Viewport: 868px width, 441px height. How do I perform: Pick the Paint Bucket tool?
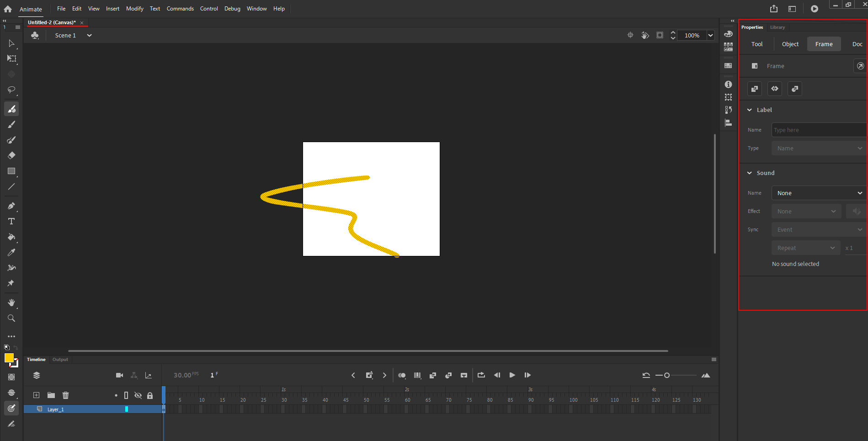(x=11, y=237)
